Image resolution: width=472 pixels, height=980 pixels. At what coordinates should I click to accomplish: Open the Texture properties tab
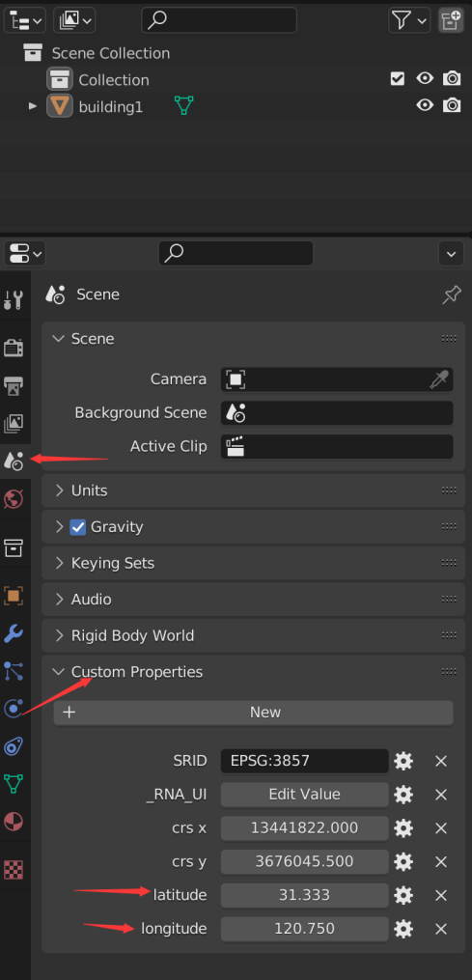tap(14, 869)
